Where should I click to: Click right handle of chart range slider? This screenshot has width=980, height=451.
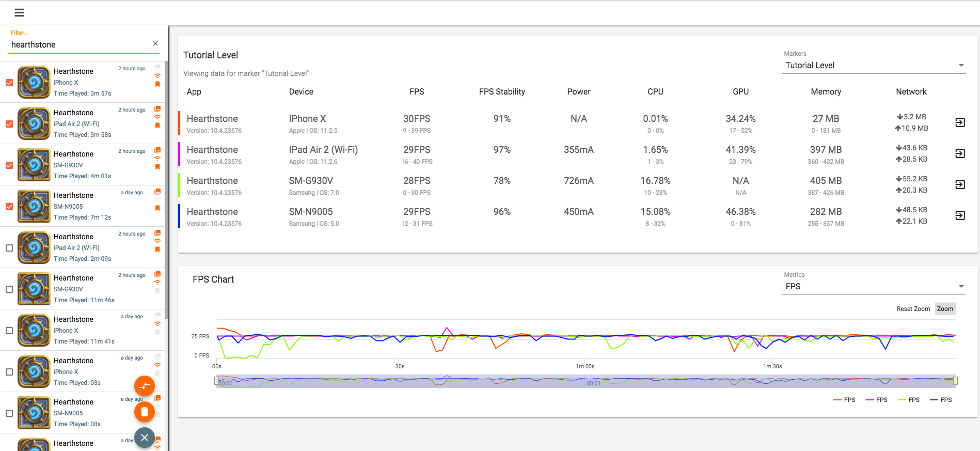(955, 381)
